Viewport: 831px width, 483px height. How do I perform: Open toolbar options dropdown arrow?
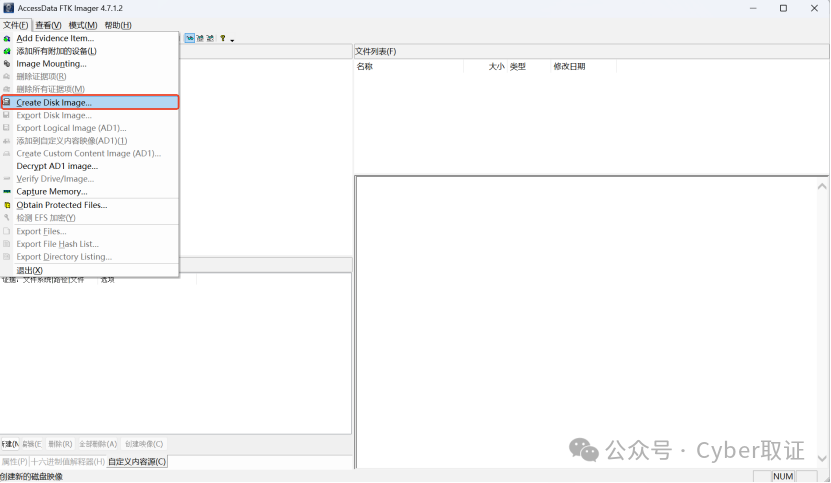232,40
